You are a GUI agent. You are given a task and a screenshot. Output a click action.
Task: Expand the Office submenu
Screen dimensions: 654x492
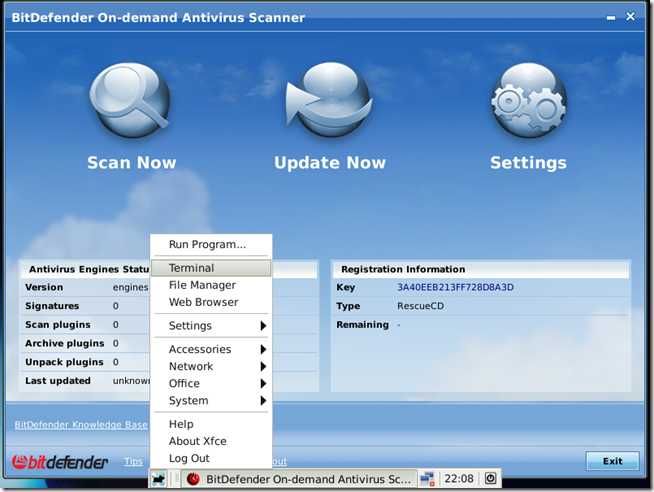tap(211, 384)
